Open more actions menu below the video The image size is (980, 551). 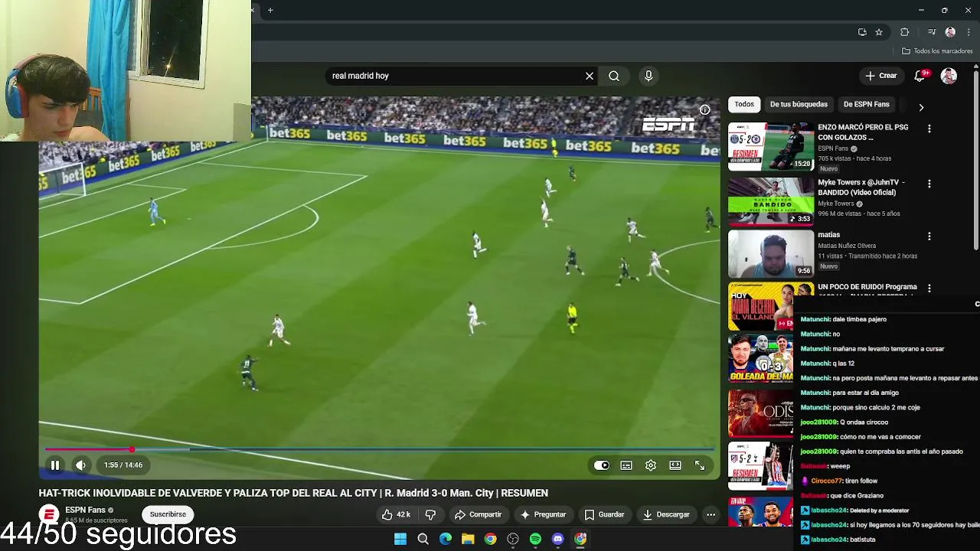(x=710, y=514)
